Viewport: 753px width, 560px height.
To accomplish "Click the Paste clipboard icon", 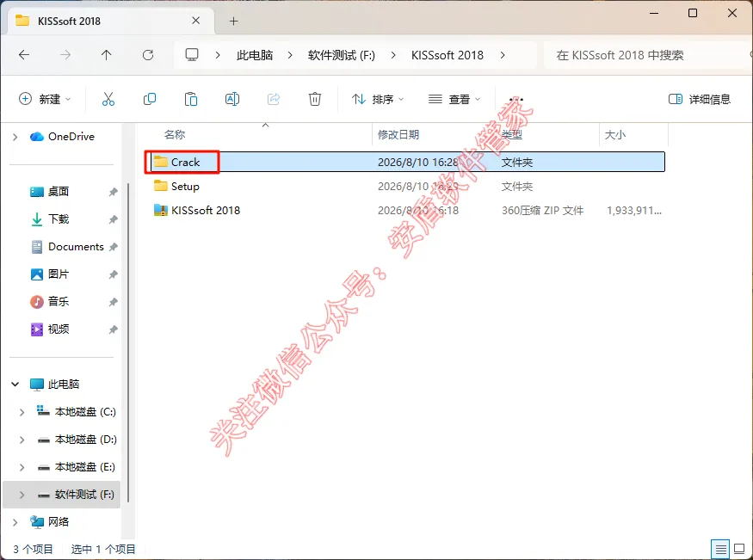I will (x=191, y=99).
